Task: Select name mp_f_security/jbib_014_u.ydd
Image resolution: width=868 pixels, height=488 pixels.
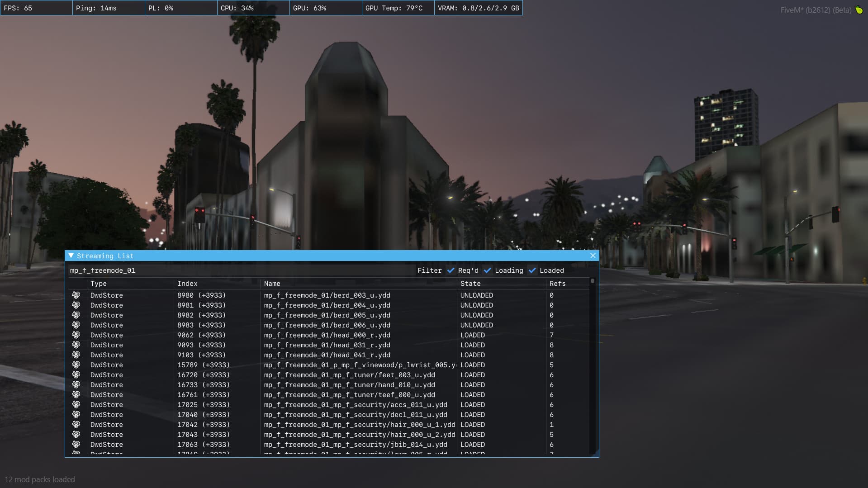Action: 356,445
